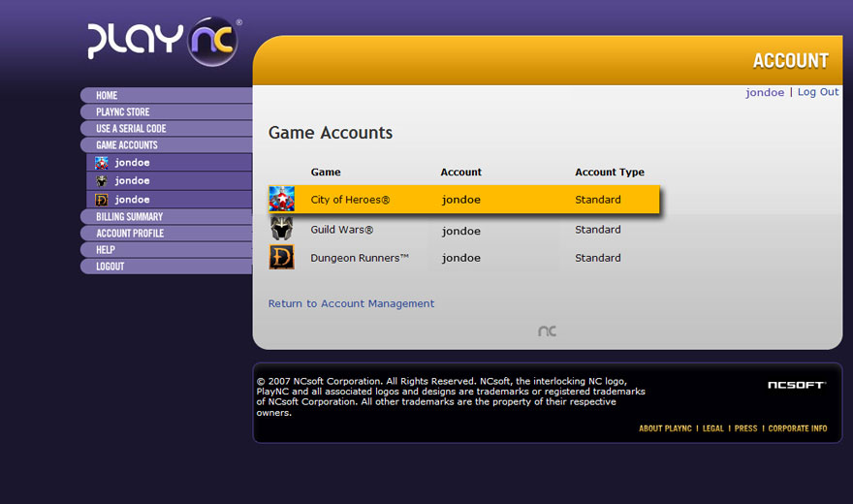Click the Log Out link
Screen dimensions: 853x504
(818, 92)
